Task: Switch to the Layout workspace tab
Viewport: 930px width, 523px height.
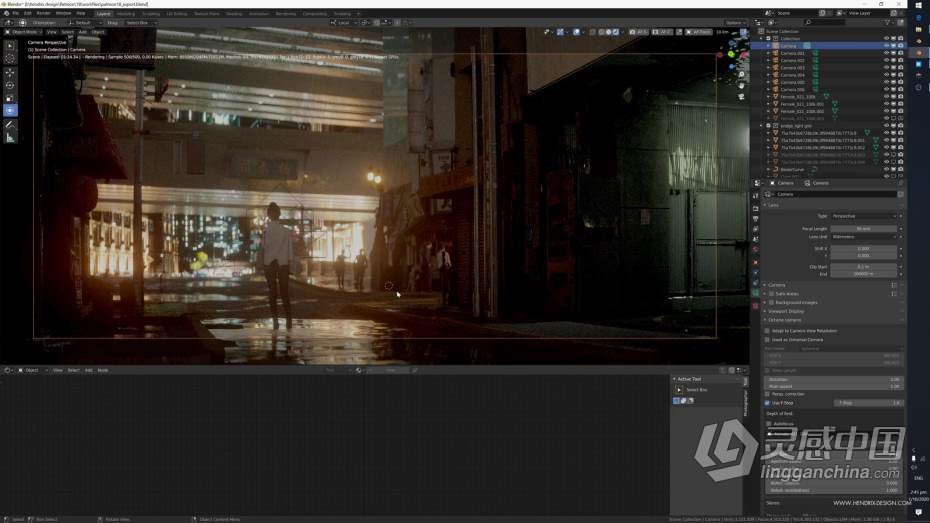Action: [x=103, y=13]
